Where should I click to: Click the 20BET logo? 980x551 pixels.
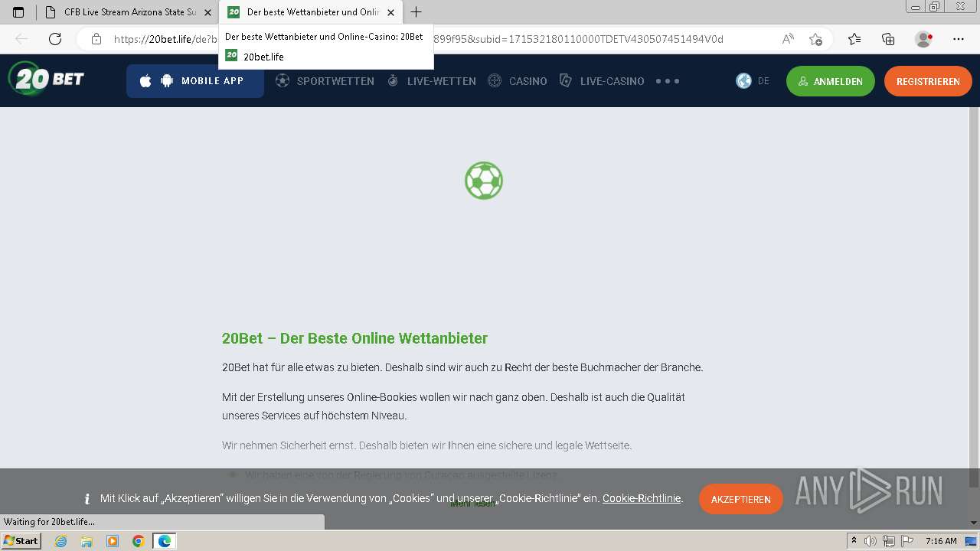(46, 79)
